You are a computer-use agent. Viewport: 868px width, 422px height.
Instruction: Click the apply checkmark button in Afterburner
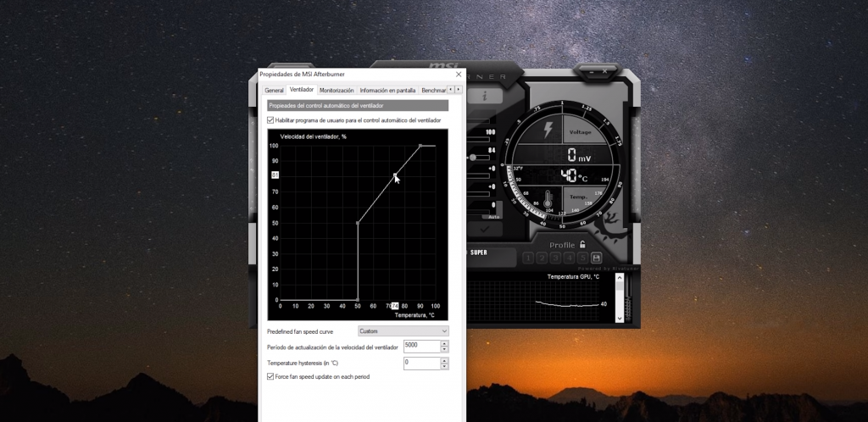point(485,229)
